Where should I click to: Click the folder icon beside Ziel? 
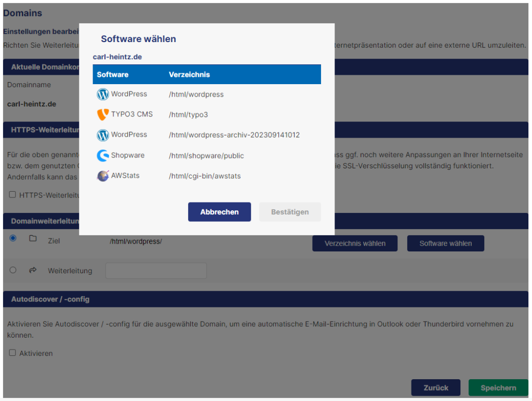coord(33,238)
